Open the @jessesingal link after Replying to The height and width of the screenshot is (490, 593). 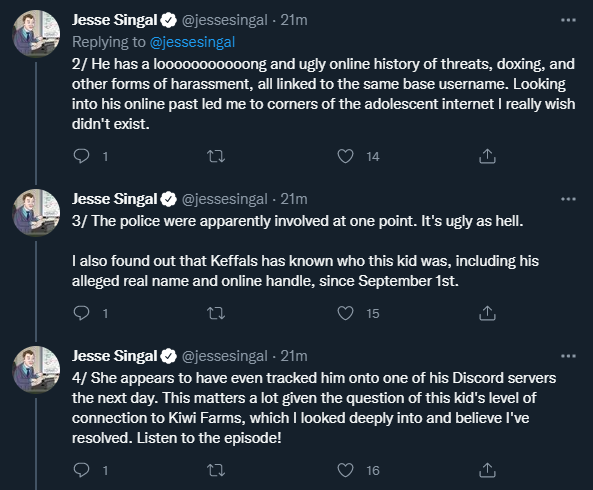coord(192,42)
